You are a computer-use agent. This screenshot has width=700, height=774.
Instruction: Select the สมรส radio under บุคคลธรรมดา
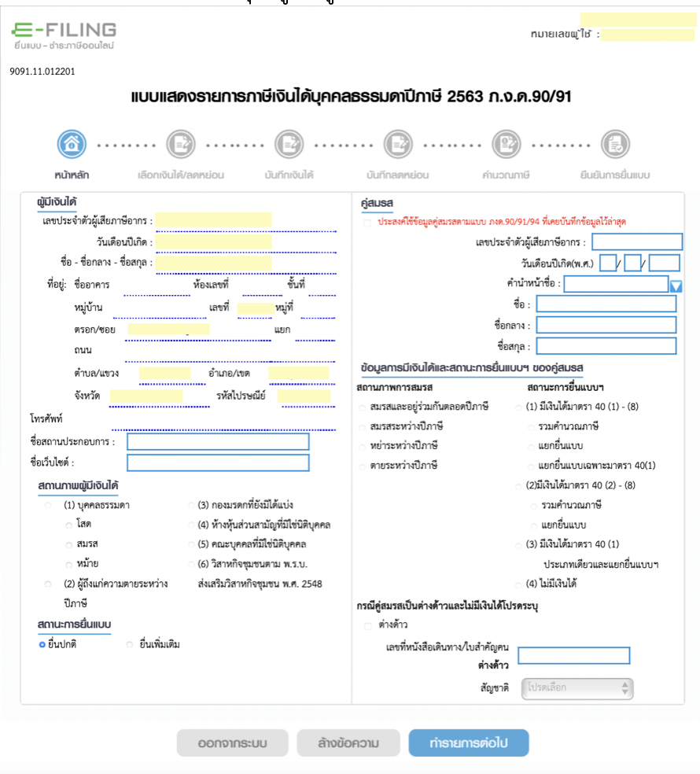tap(69, 545)
